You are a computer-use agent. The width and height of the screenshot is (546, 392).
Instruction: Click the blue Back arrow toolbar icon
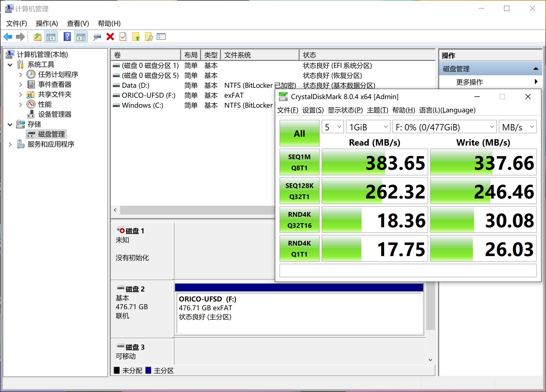8,37
